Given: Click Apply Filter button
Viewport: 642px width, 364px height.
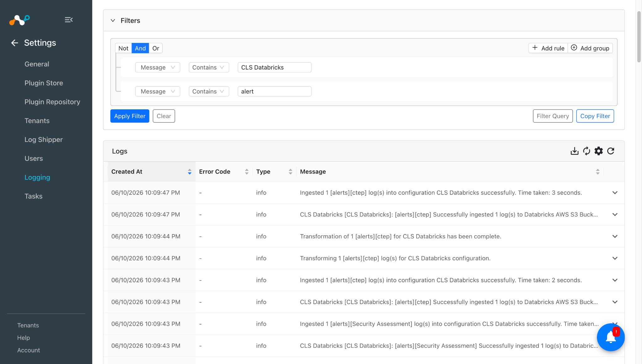Looking at the screenshot, I should 130,116.
